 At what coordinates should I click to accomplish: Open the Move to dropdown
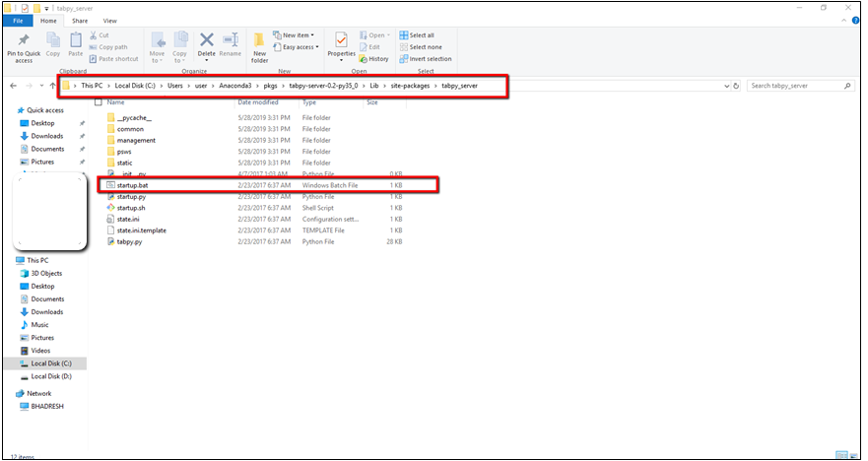[158, 45]
